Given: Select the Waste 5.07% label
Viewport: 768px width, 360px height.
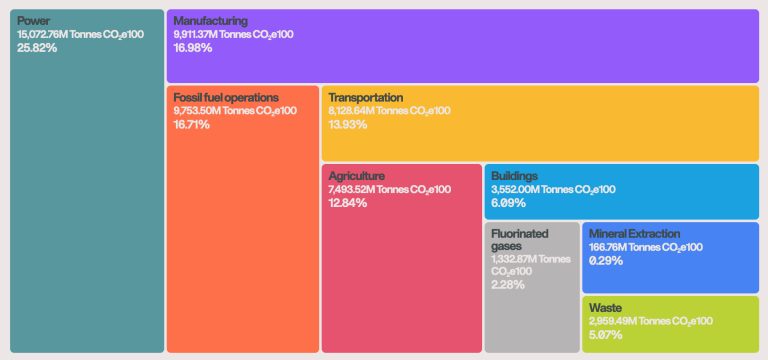Looking at the screenshot, I should point(606,335).
